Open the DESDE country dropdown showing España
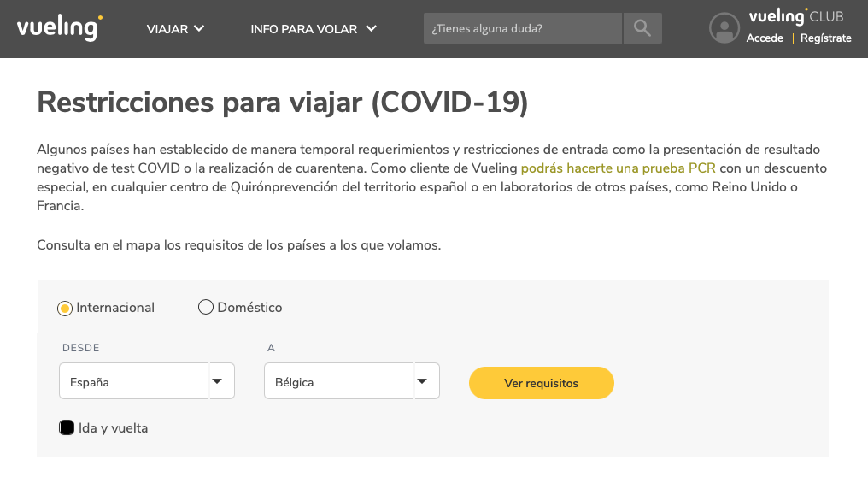868x483 pixels. tap(134, 381)
